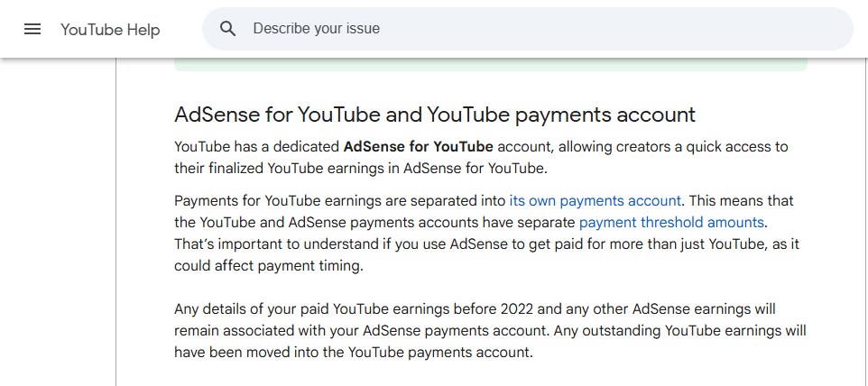Go to YouTube Help home
The width and height of the screenshot is (868, 386).
[110, 29]
